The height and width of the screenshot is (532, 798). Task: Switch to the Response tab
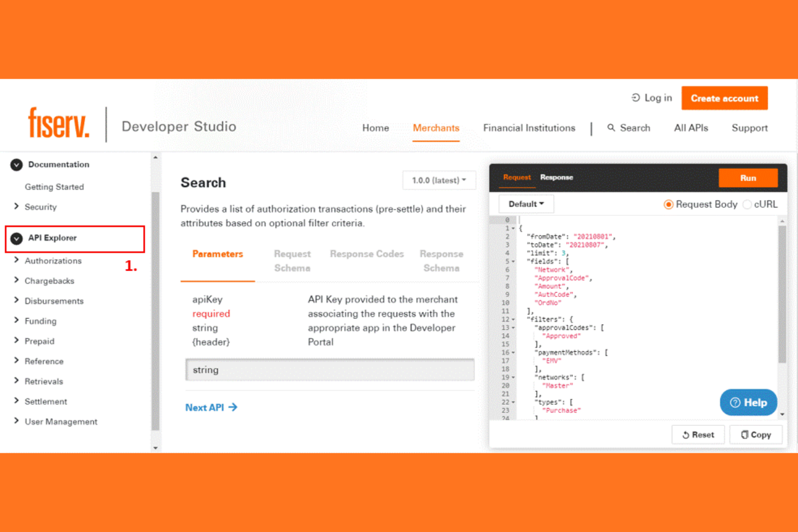click(x=556, y=177)
